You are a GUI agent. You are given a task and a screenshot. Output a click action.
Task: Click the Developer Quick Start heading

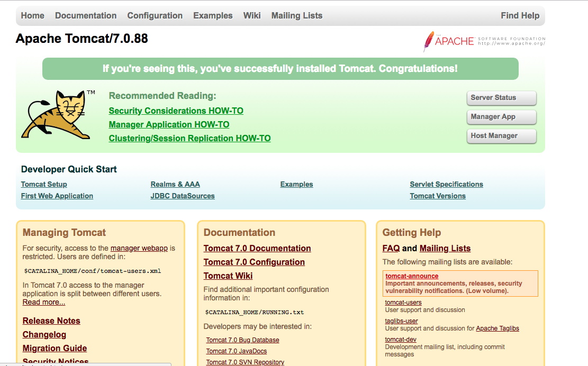(x=69, y=169)
